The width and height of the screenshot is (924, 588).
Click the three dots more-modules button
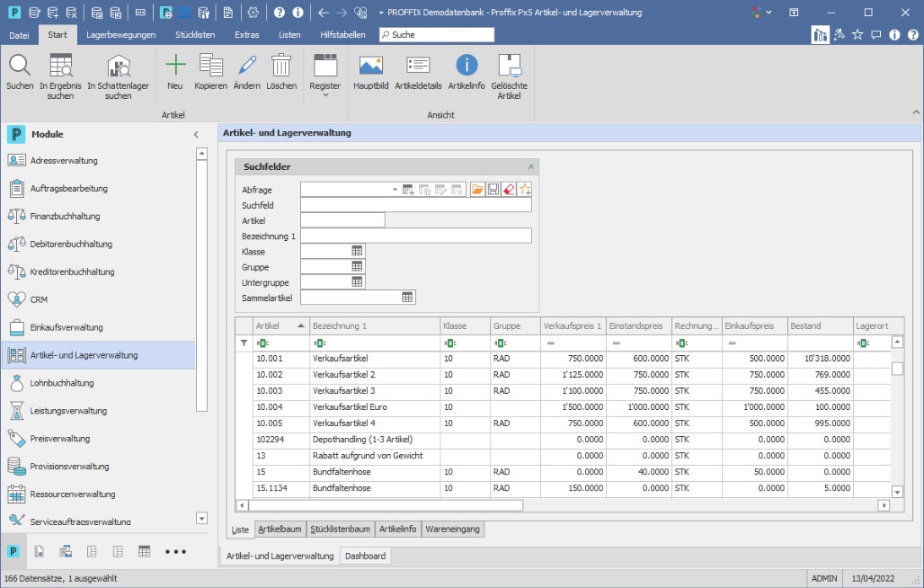point(175,551)
